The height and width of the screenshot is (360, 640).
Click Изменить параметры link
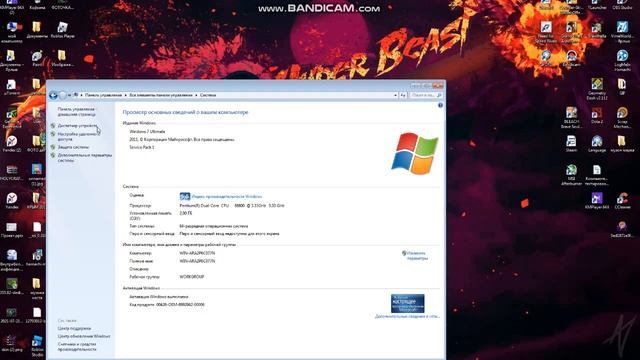(x=417, y=256)
